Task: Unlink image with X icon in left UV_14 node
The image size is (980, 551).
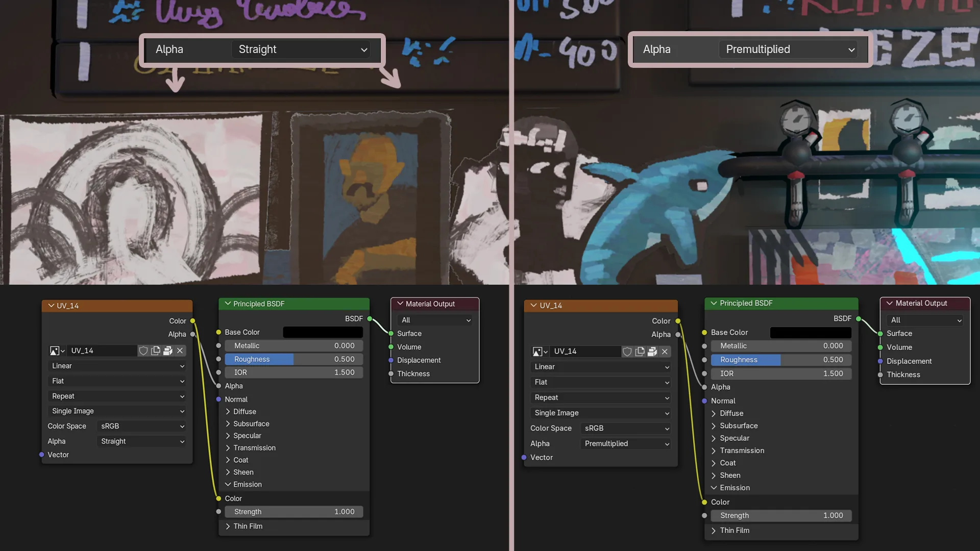Action: 180,350
